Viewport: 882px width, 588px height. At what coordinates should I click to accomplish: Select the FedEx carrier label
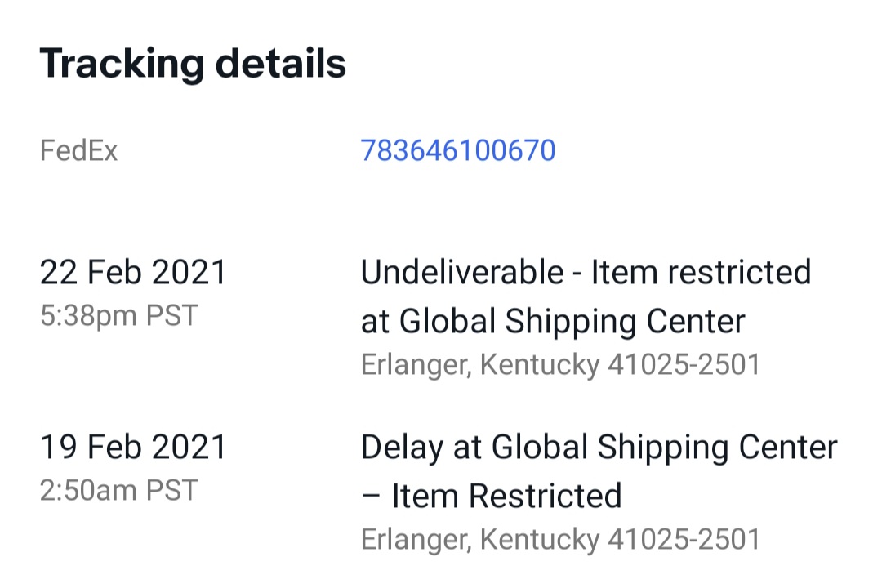tap(78, 151)
